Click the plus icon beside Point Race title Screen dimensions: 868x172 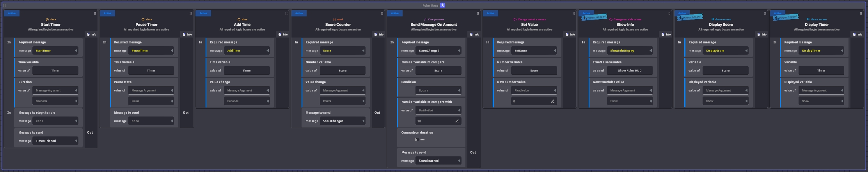pyautogui.click(x=442, y=5)
